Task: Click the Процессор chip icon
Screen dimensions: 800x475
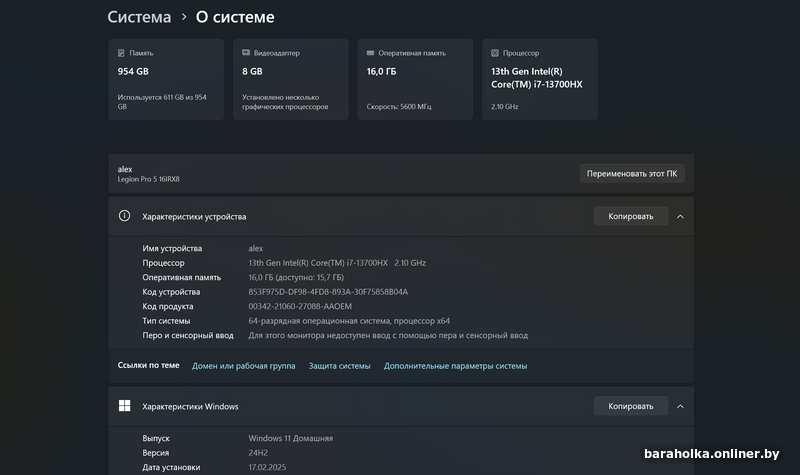Action: [495, 53]
